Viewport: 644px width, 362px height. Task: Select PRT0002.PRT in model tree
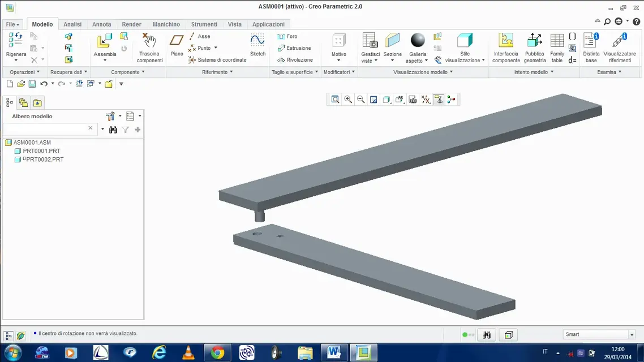click(x=44, y=160)
